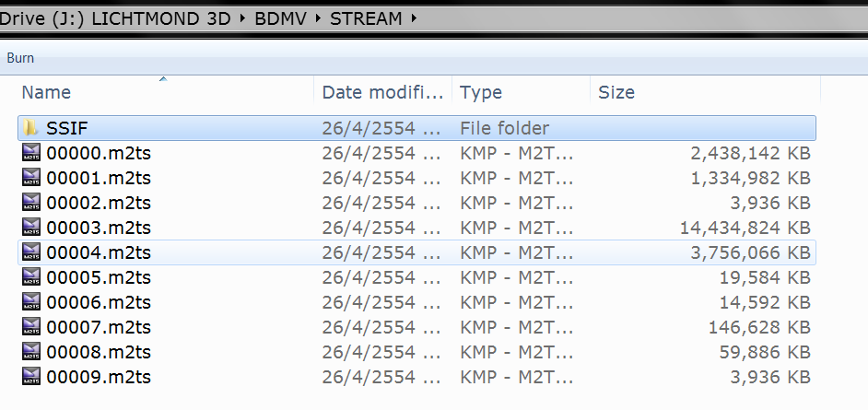Click the 00001.m2ts file icon
The image size is (868, 410).
point(31,178)
